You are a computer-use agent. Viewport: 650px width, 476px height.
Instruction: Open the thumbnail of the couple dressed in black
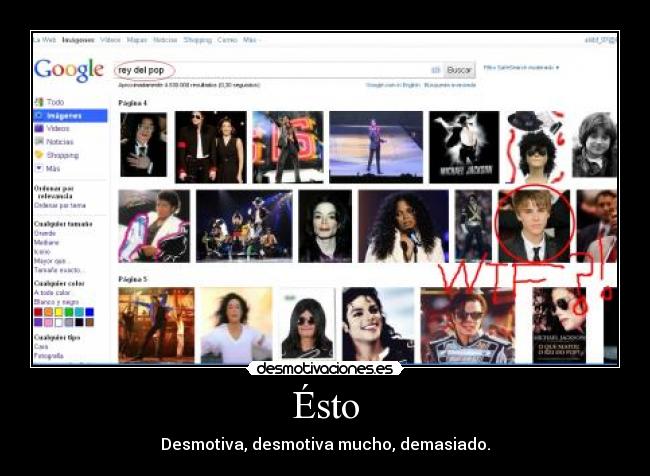(x=211, y=147)
